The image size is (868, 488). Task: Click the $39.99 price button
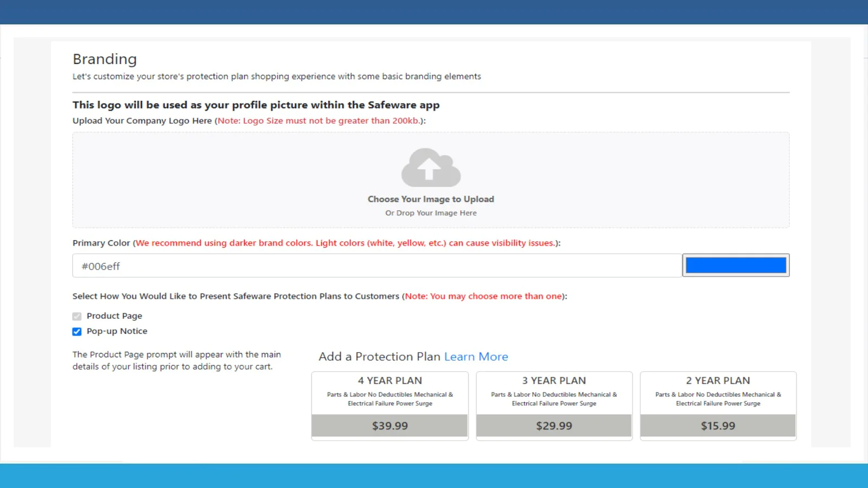(389, 426)
